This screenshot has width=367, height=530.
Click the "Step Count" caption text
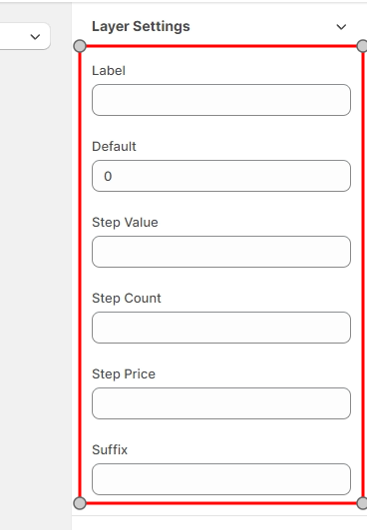[x=126, y=298]
